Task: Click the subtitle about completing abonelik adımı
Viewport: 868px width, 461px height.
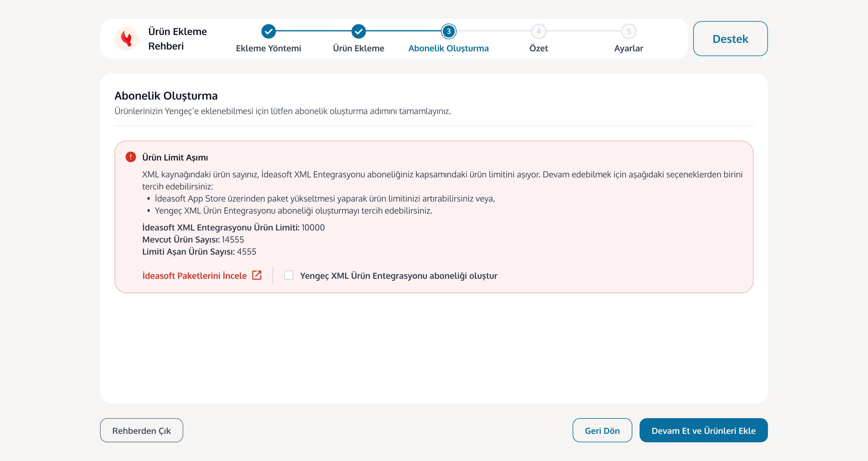Action: click(x=283, y=111)
